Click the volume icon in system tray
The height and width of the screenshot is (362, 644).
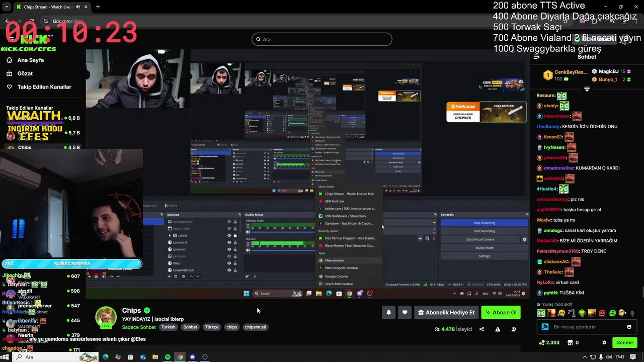click(x=609, y=357)
